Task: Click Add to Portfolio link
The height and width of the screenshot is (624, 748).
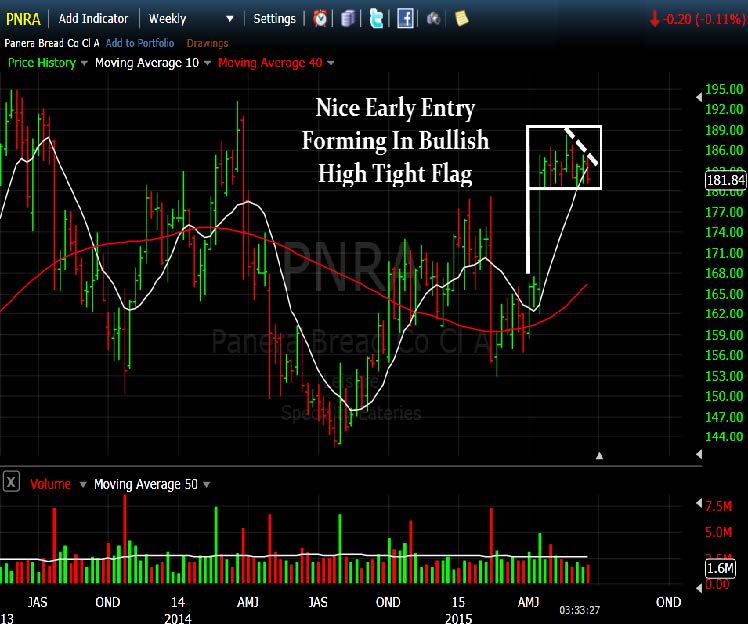Action: (140, 43)
